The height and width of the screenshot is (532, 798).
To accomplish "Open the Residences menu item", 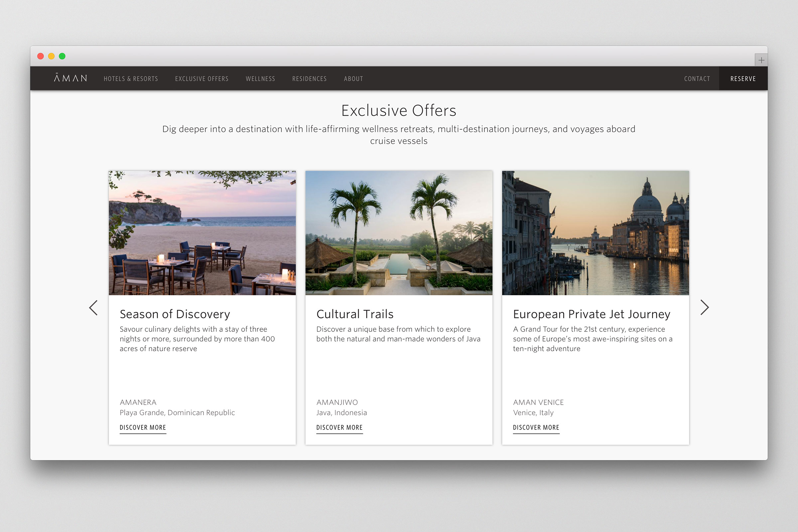I will point(309,79).
